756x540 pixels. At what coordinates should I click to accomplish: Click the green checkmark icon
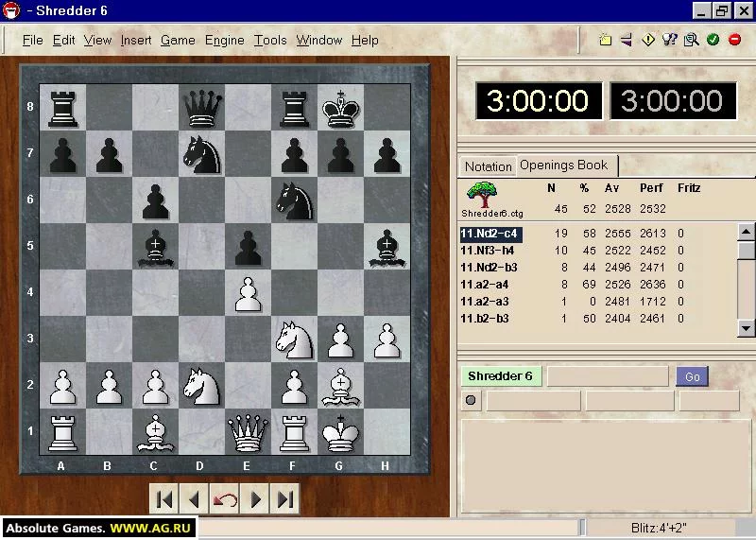coord(713,40)
